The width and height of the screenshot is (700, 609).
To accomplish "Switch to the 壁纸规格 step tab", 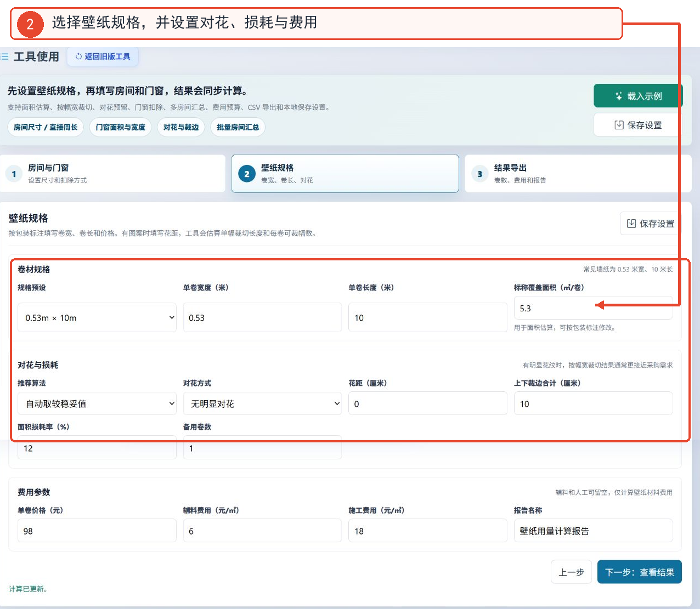I will (345, 174).
